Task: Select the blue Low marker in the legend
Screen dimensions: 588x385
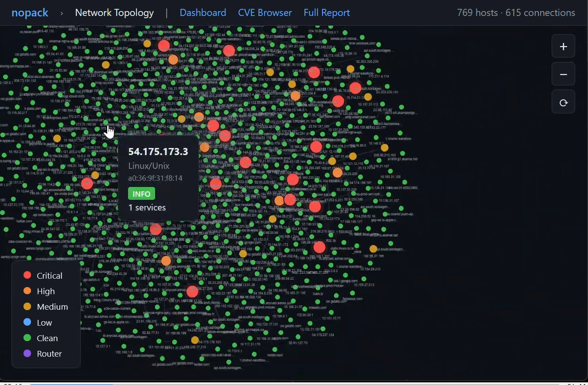Action: pos(27,322)
